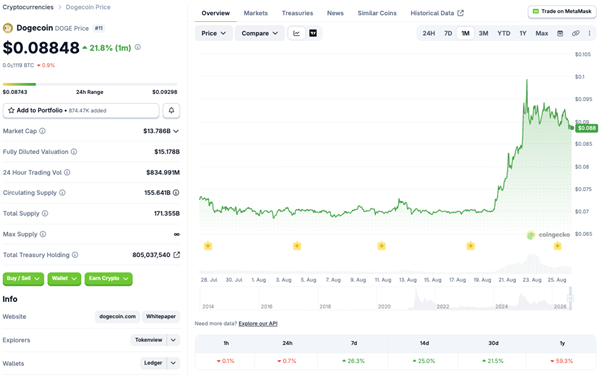Click the chart range navigator handle

[571, 298]
